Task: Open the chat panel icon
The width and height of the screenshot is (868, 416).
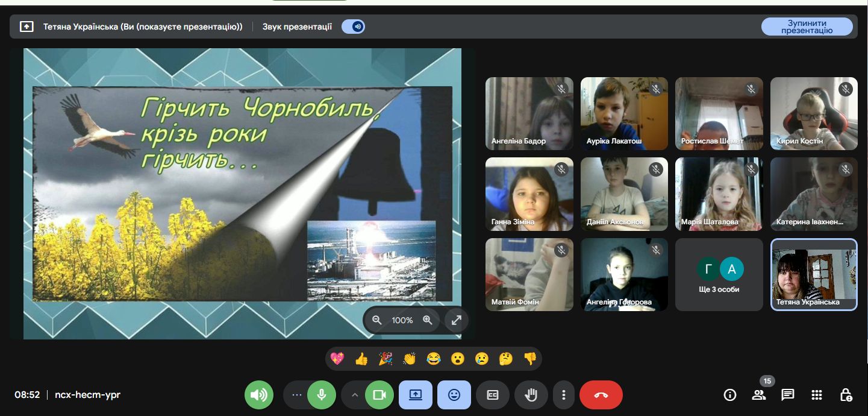Action: [x=787, y=395]
